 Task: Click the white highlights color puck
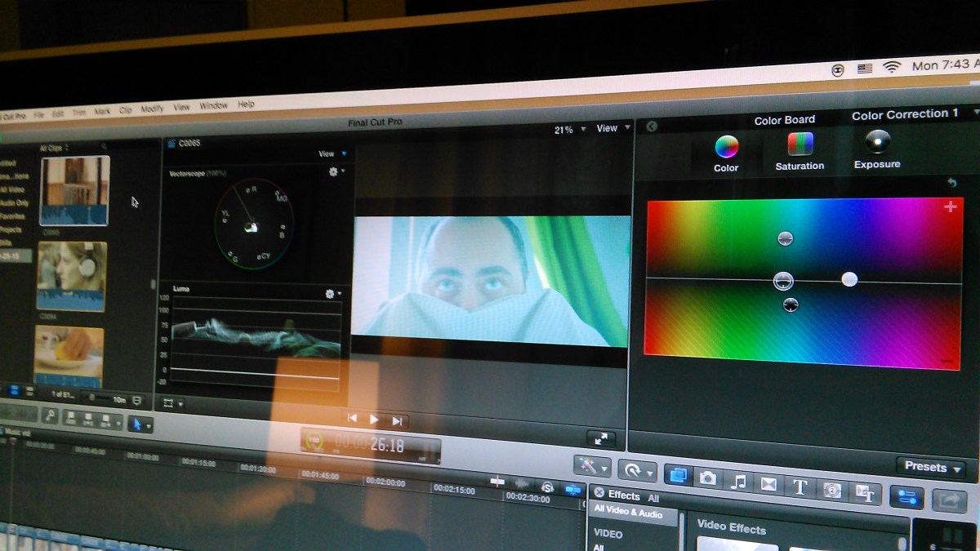(x=849, y=279)
